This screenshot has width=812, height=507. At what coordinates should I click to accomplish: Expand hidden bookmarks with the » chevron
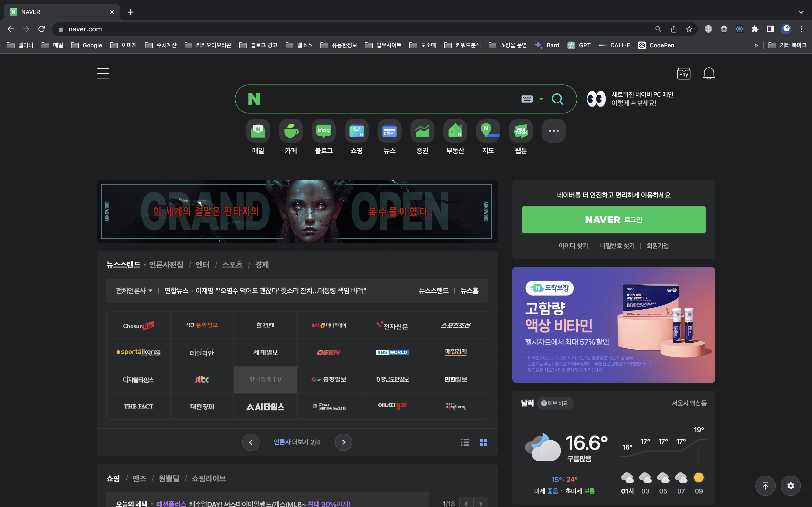coord(756,45)
